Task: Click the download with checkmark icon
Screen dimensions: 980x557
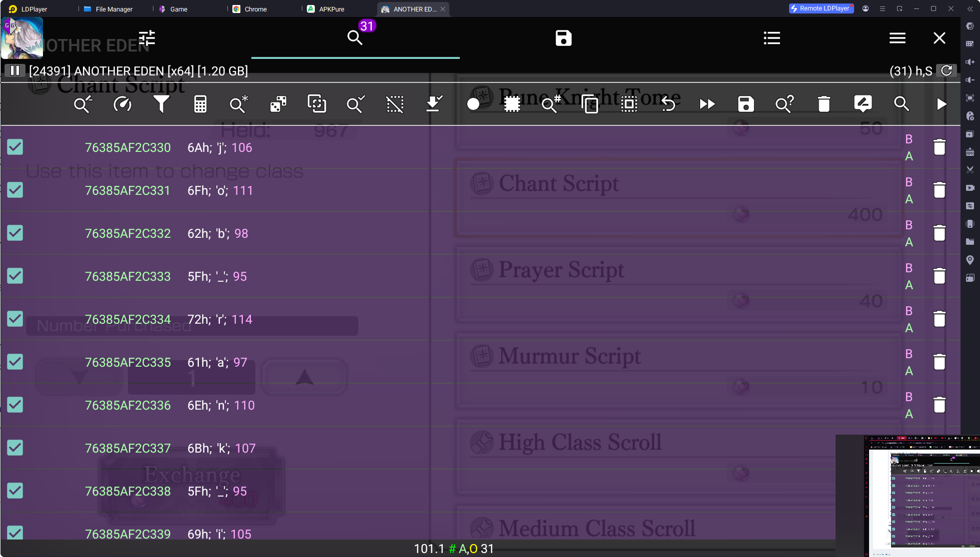Action: (434, 104)
